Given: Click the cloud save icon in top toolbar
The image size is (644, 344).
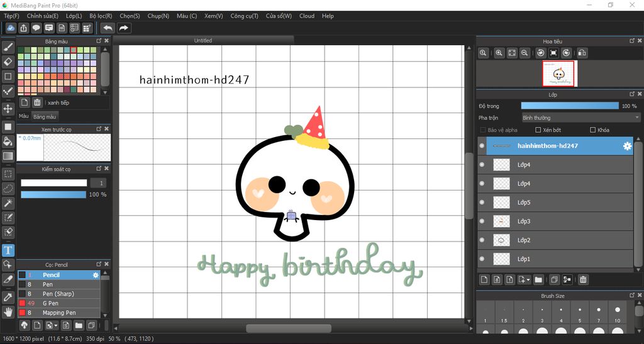Looking at the screenshot, I should [x=11, y=28].
